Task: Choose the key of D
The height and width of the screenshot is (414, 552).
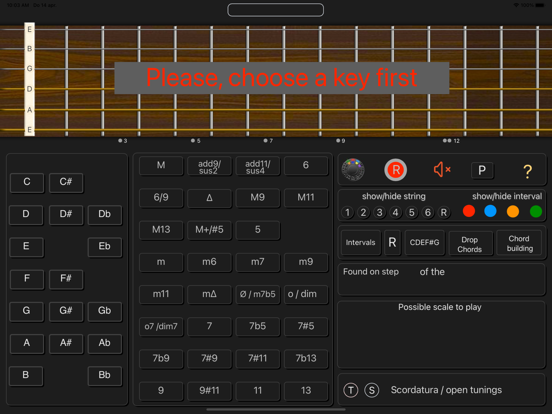Action: point(26,214)
